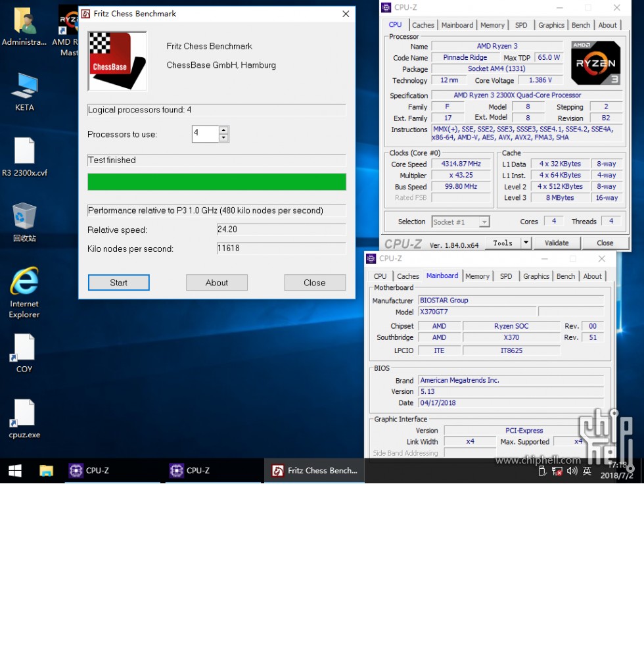Screen dimensions: 644x651
Task: Open the Windows Start menu
Action: pyautogui.click(x=15, y=470)
